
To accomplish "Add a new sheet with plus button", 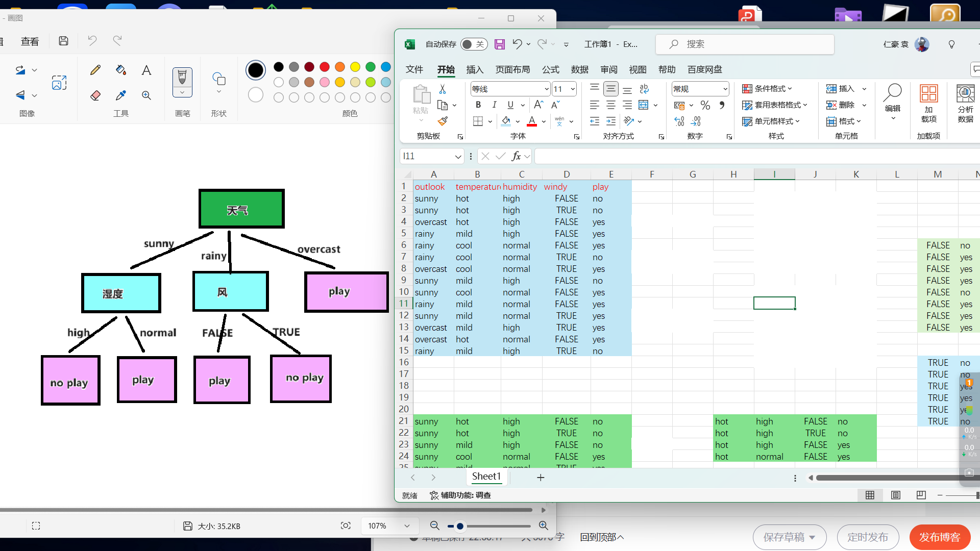I will point(541,478).
